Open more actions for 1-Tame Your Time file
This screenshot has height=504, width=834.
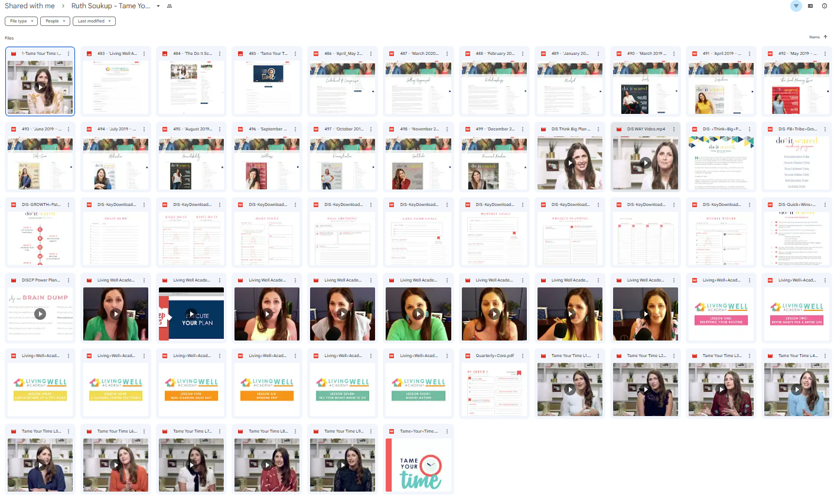click(x=69, y=54)
